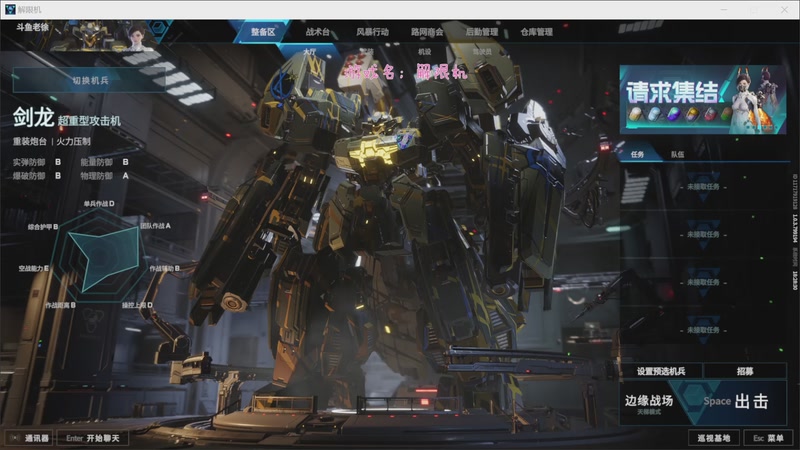
Task: Switch to the 战术台 tab
Action: (x=318, y=32)
